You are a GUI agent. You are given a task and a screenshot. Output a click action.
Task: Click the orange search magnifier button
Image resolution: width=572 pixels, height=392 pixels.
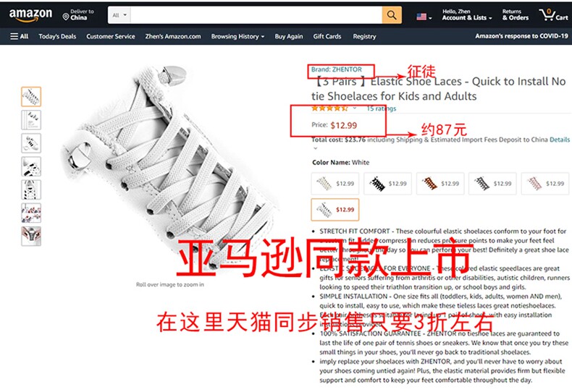click(x=392, y=15)
